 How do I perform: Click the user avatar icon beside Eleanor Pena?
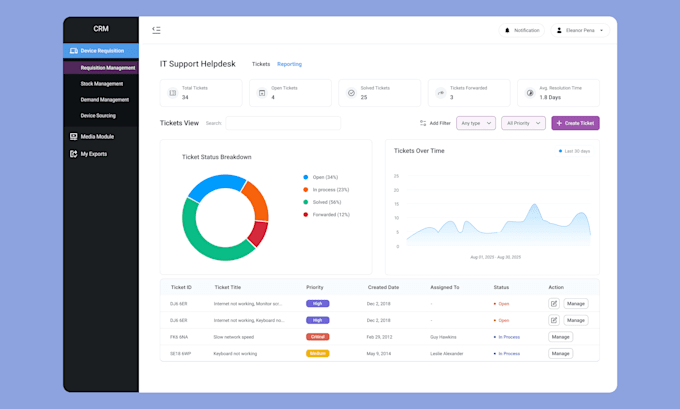pyautogui.click(x=559, y=30)
